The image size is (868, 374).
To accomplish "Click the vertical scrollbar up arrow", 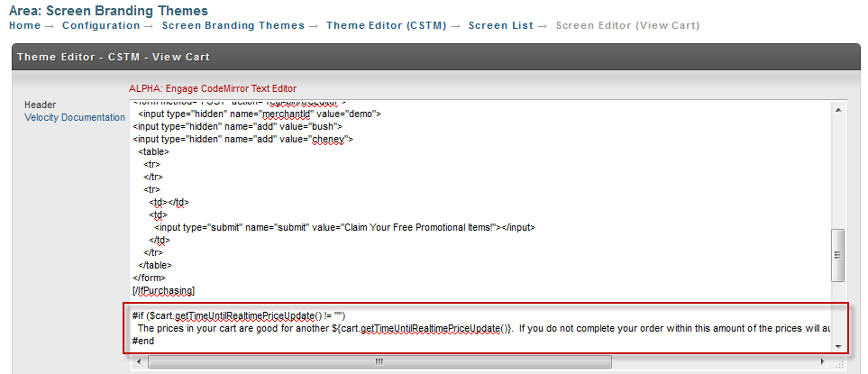I will (838, 110).
